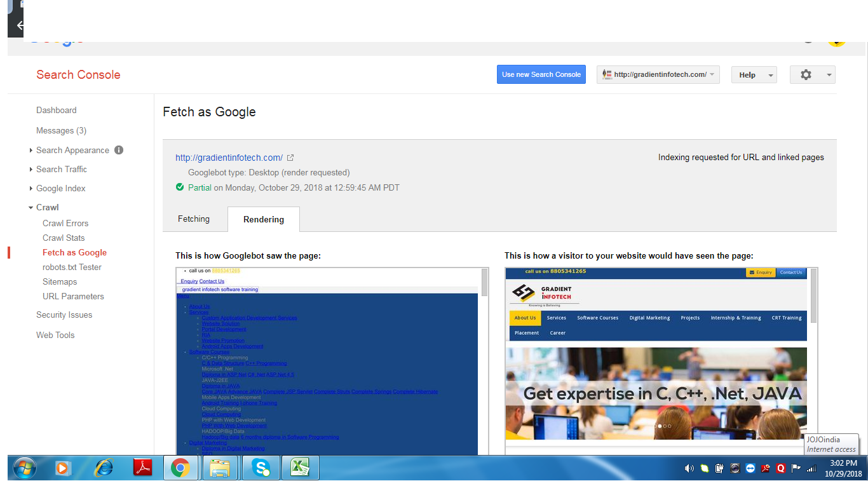The height and width of the screenshot is (488, 868).
Task: Click the dropdown arrow beside the gear
Action: (x=829, y=75)
